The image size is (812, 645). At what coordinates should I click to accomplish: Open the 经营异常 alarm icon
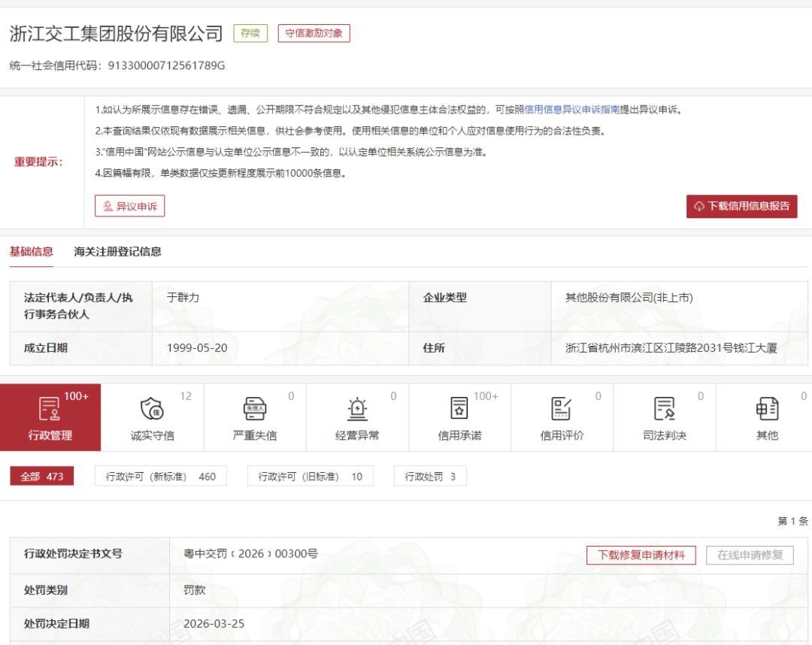[x=357, y=409]
